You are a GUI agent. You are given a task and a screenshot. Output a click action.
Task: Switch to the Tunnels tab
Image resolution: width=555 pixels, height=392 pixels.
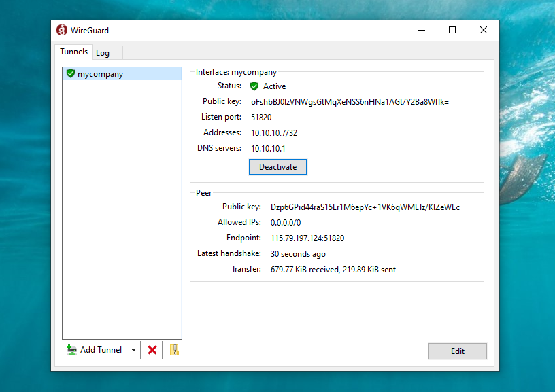pos(73,52)
